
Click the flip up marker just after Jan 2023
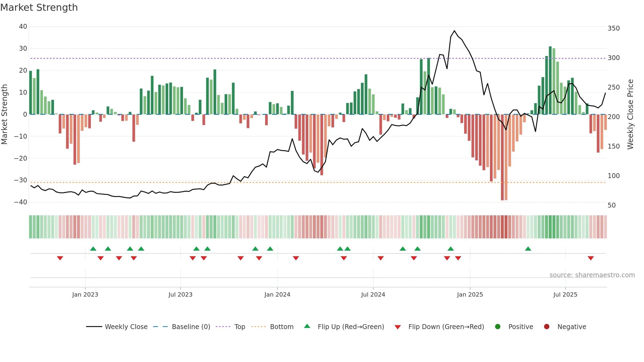[x=93, y=249]
